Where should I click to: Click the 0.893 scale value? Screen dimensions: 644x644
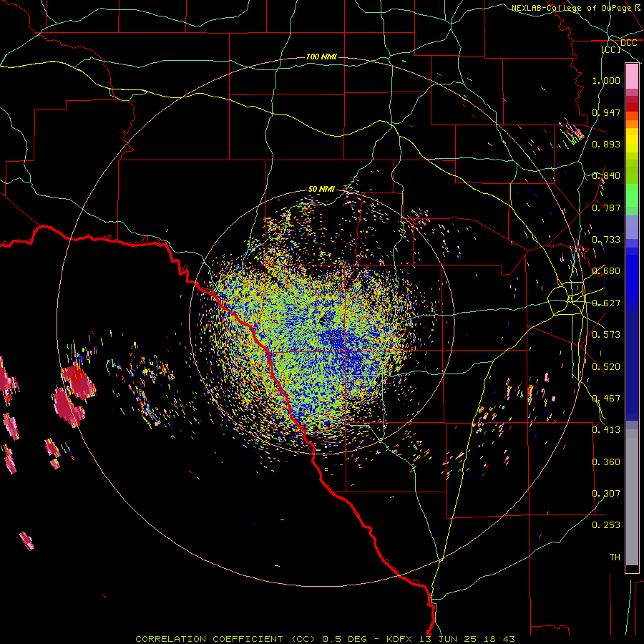[606, 144]
